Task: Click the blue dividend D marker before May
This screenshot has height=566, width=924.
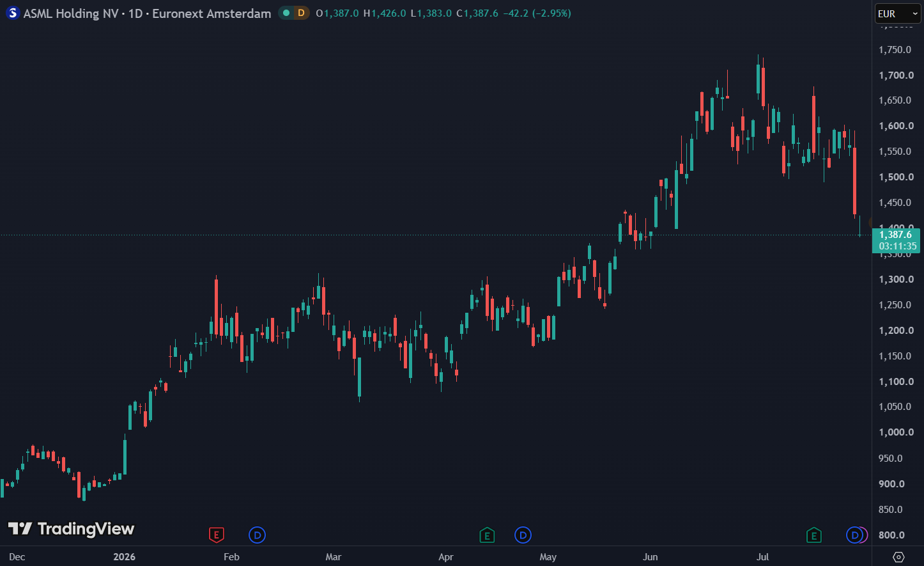Action: click(523, 535)
